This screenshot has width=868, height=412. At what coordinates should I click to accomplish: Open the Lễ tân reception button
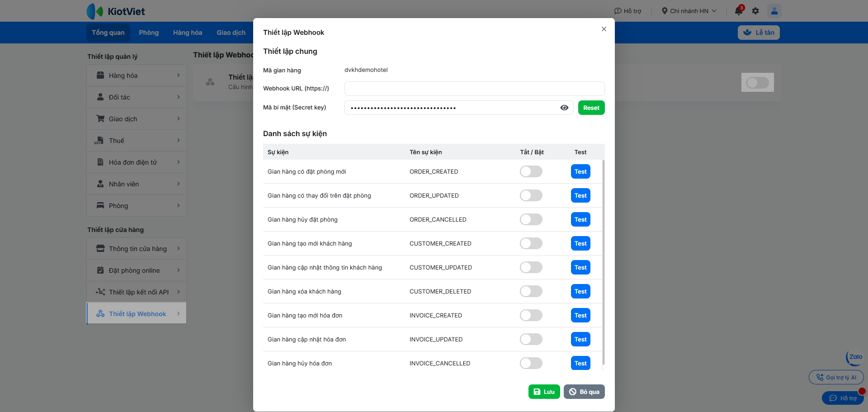pyautogui.click(x=759, y=33)
